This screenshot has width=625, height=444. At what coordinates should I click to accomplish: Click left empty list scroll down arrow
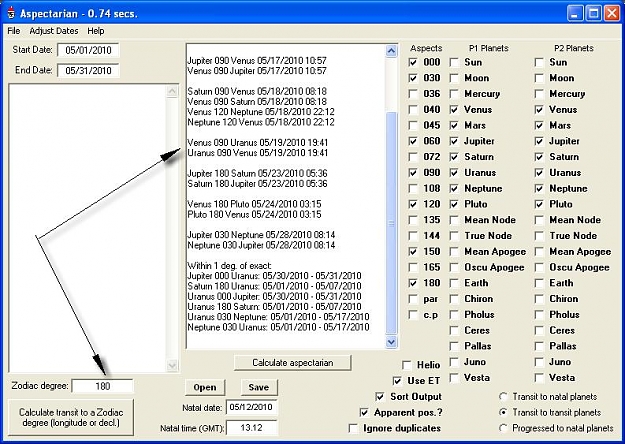pos(172,365)
